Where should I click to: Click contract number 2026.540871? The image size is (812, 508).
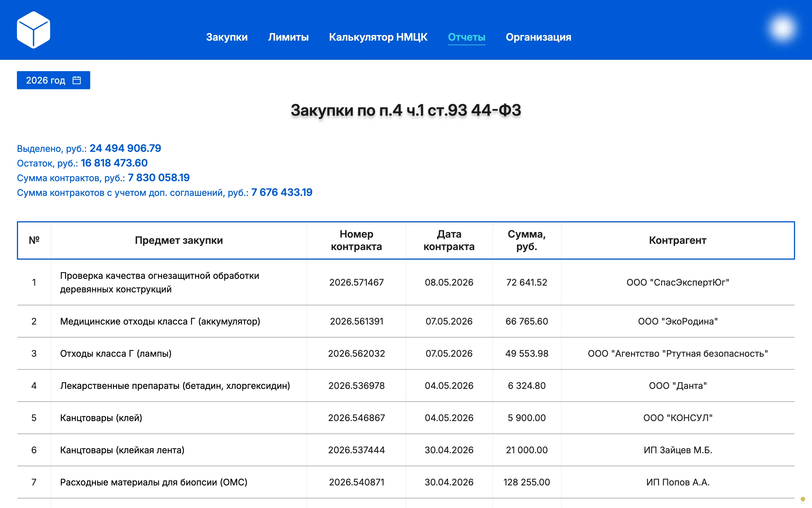356,483
